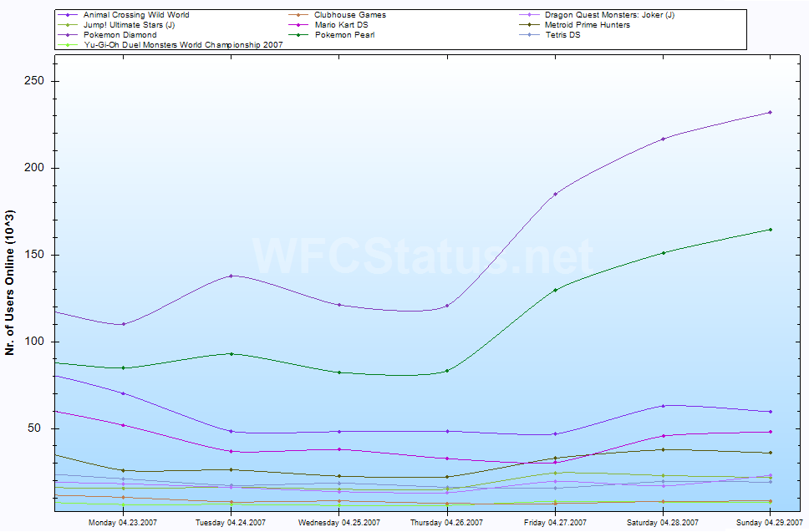Click the magenta Mario Kart DS point on Wednesday

339,449
